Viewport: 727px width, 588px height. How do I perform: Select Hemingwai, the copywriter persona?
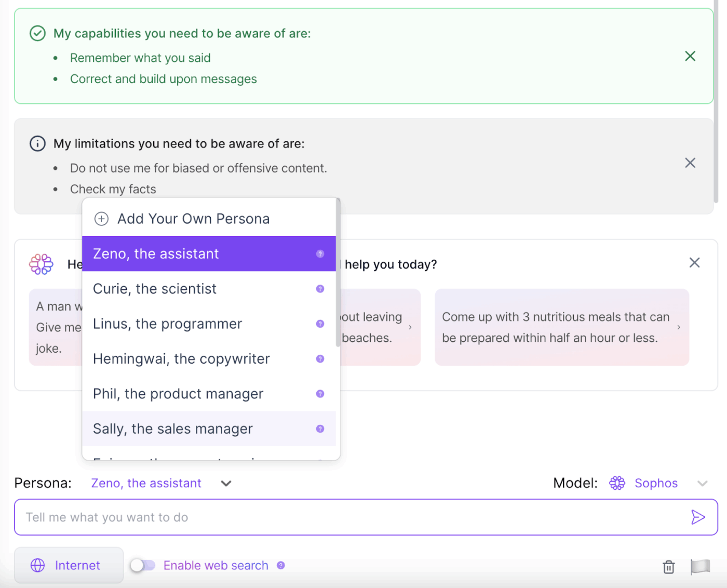tap(181, 358)
